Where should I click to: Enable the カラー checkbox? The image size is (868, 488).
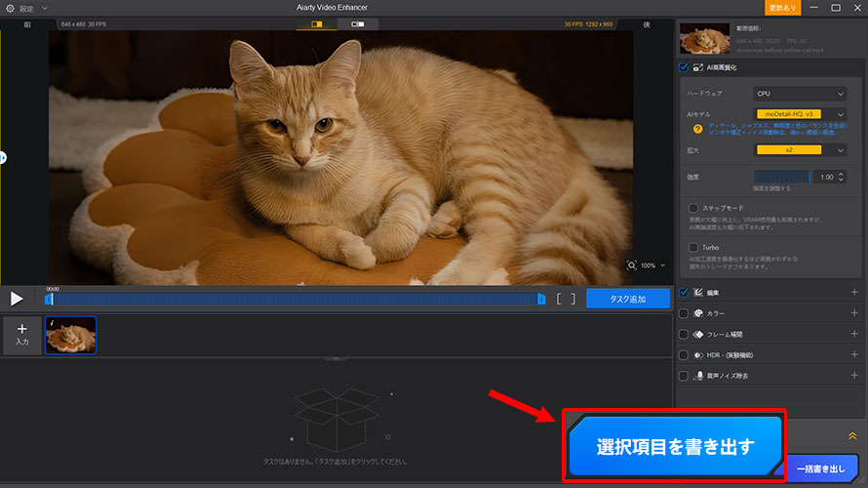click(x=684, y=313)
